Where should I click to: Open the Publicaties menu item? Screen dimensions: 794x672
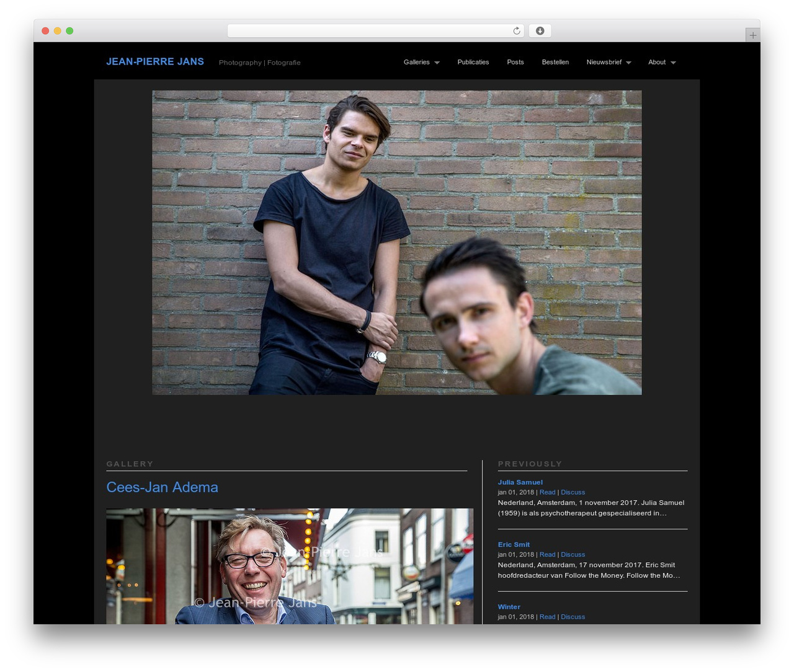473,62
